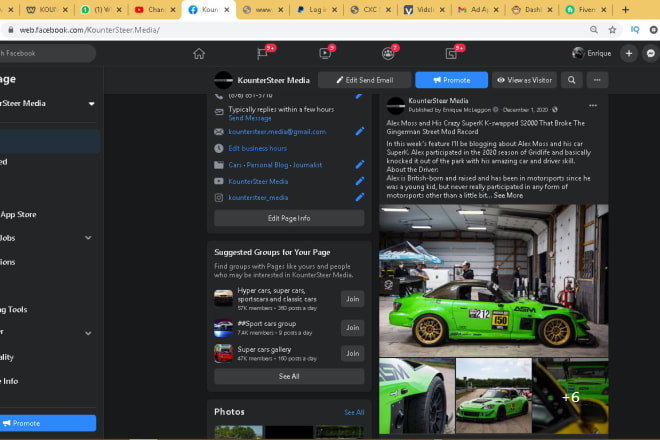The height and width of the screenshot is (440, 660).
Task: Open page header more options ellipsis
Action: click(x=597, y=80)
